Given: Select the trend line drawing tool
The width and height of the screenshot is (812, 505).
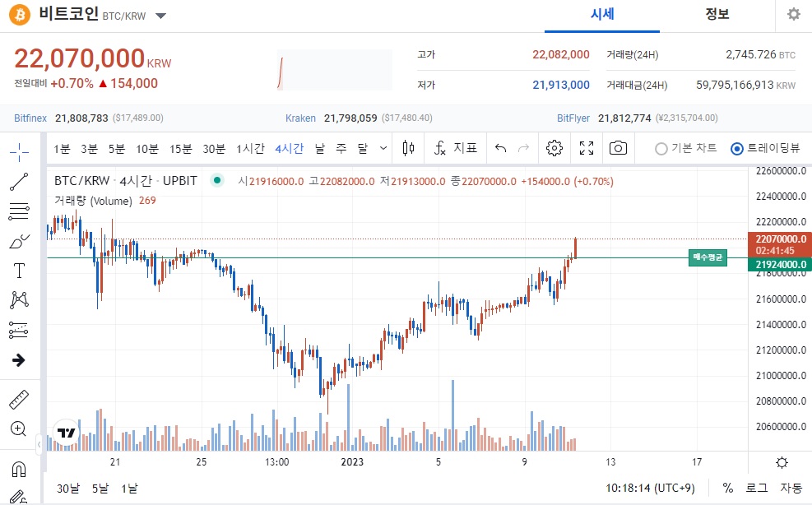Looking at the screenshot, I should (19, 182).
